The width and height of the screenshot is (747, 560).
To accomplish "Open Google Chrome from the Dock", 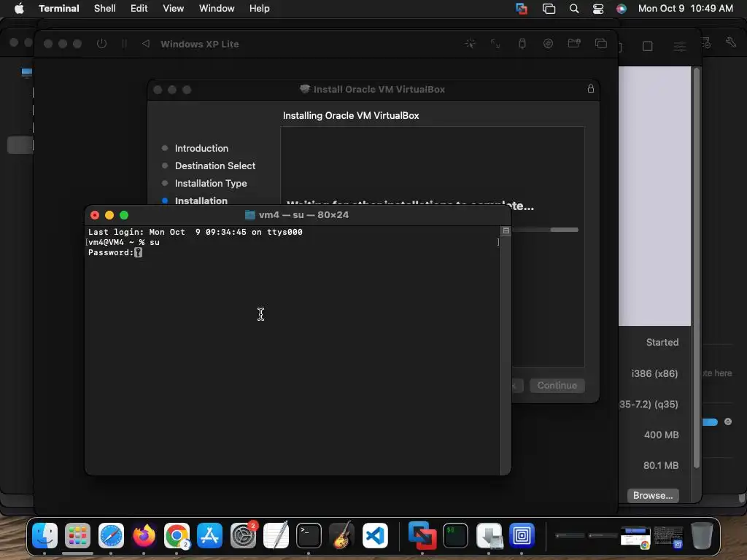I will click(177, 535).
